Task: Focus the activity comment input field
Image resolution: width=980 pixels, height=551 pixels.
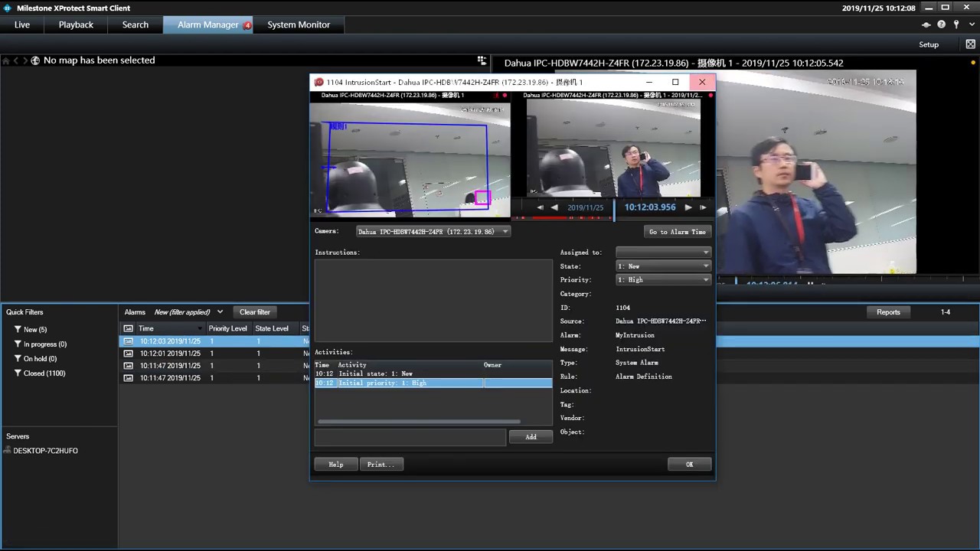Action: [410, 437]
